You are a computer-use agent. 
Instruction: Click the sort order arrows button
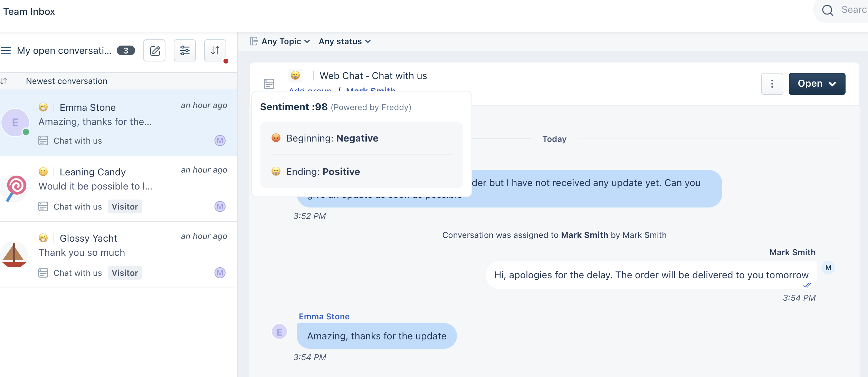click(x=215, y=51)
